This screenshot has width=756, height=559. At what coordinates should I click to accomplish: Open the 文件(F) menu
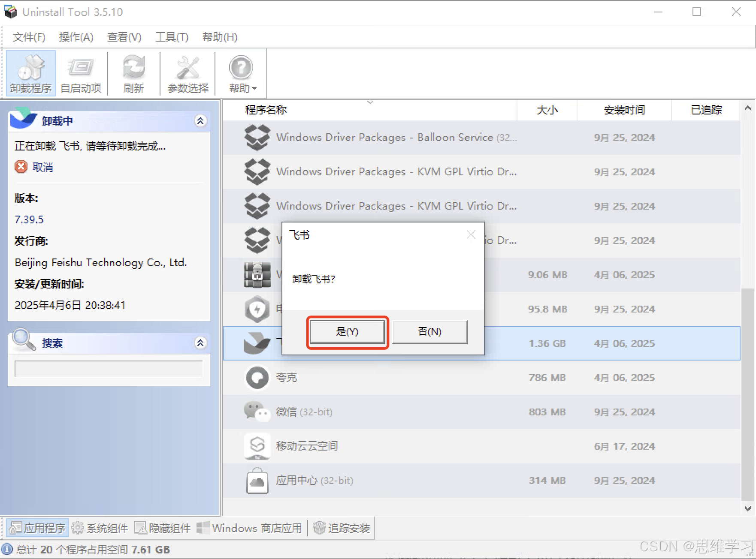(x=29, y=37)
